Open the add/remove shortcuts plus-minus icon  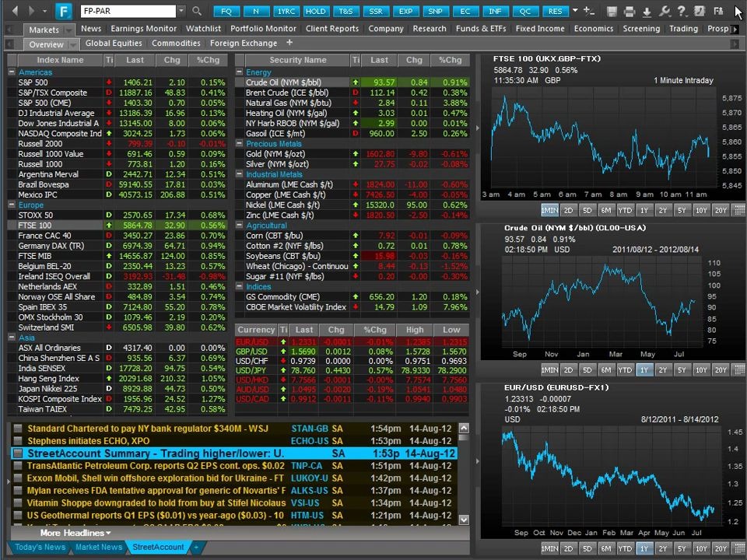tap(589, 10)
